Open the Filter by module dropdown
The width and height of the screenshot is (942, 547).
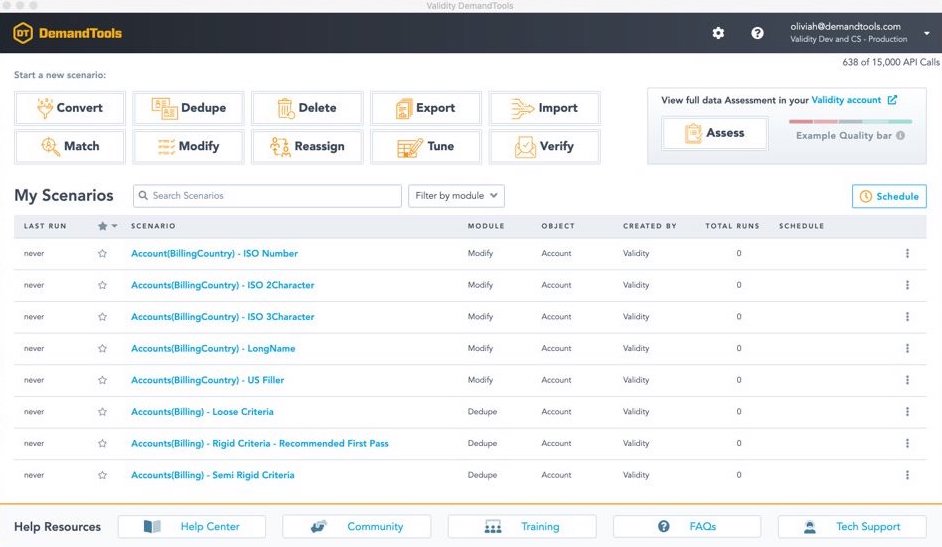click(x=456, y=196)
